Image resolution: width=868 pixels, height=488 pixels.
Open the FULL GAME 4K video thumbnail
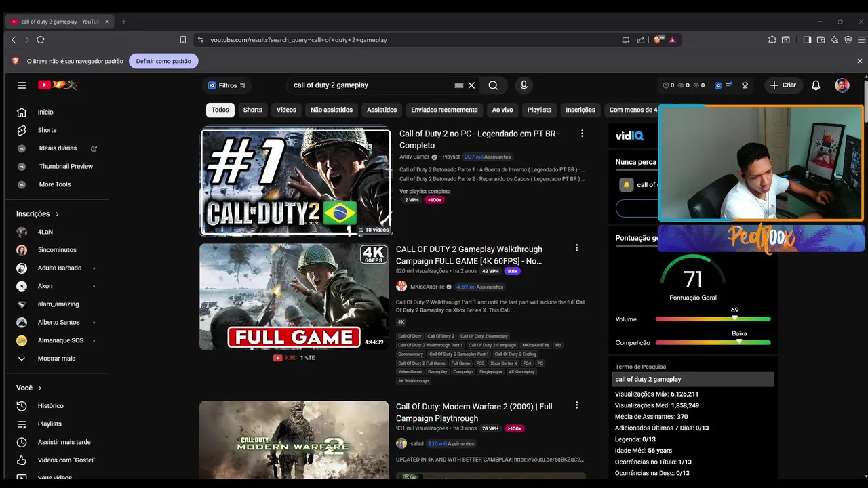pos(294,297)
